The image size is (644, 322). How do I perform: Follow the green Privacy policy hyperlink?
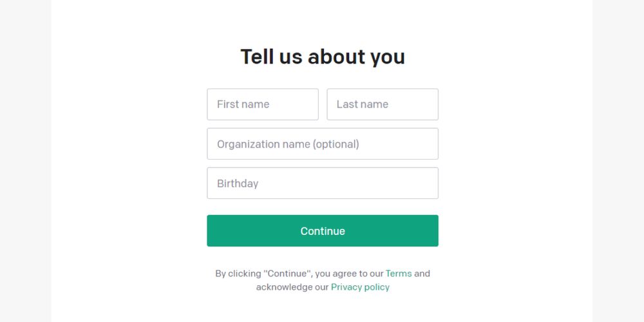(x=360, y=287)
